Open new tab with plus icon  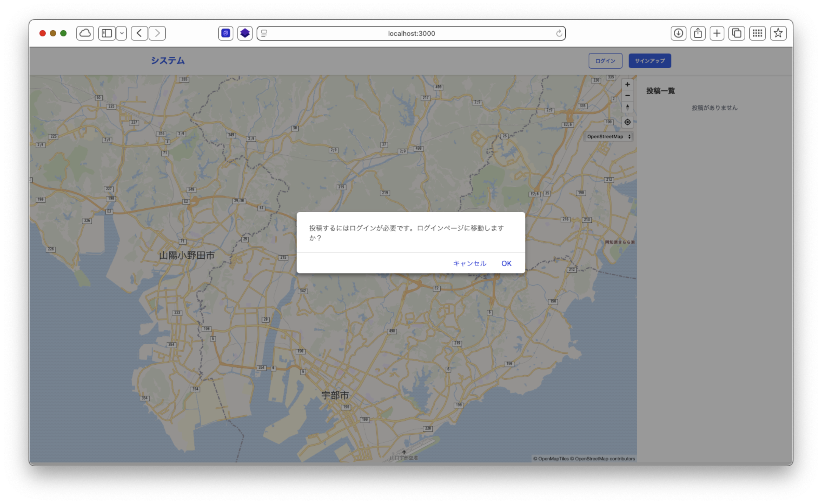click(x=717, y=33)
